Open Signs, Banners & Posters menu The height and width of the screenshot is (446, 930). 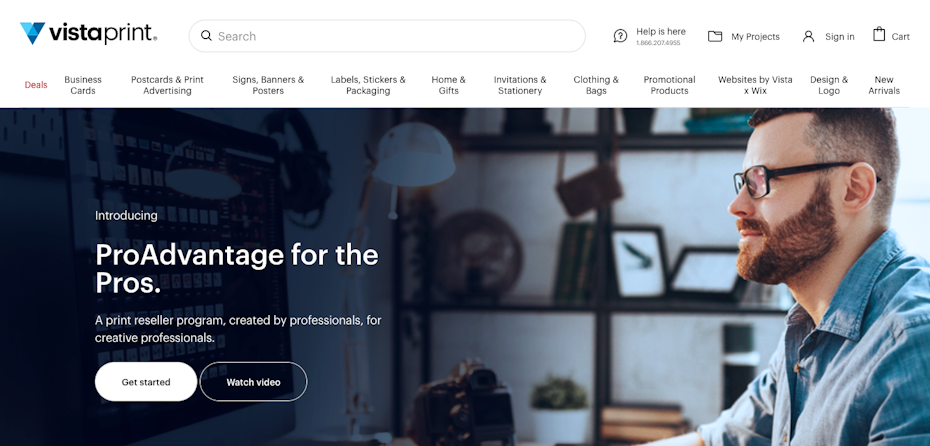tap(268, 85)
